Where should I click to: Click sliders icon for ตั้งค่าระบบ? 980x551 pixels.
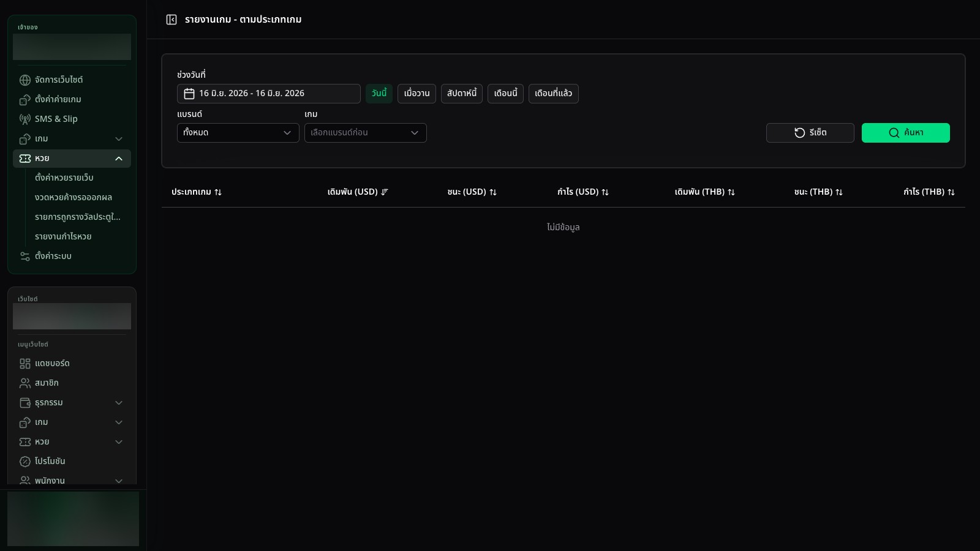25,257
